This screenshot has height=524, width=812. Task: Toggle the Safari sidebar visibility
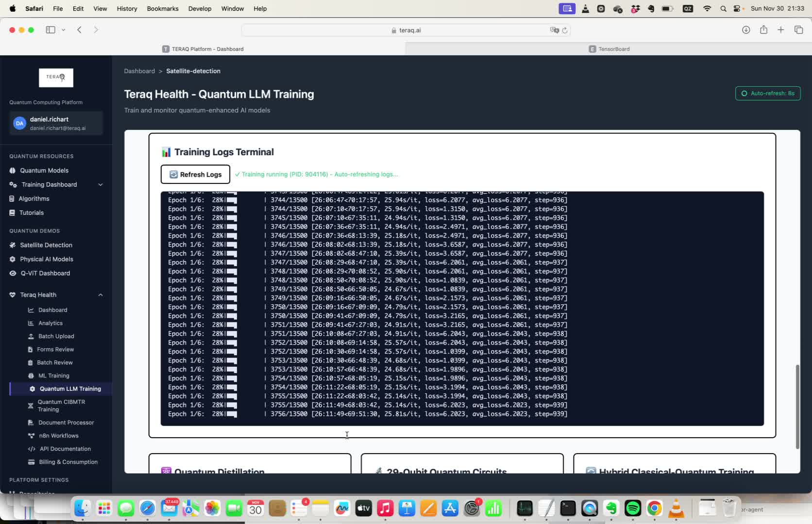(x=51, y=30)
